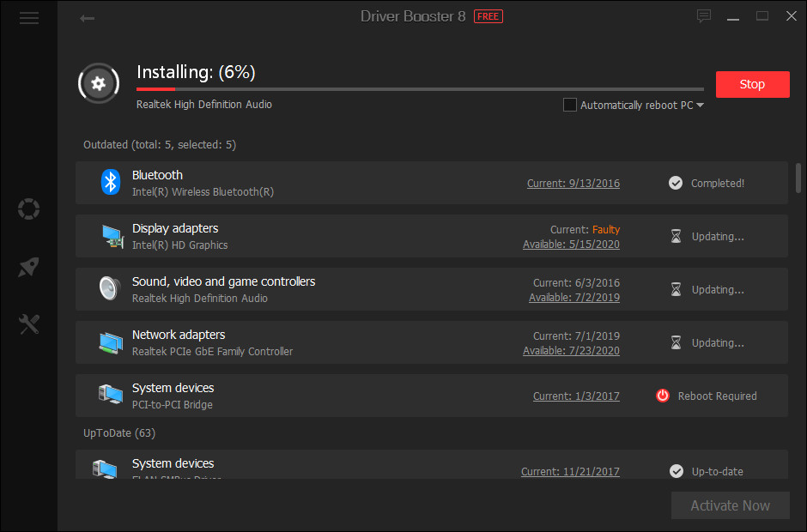Click the Network adapters monitor icon
807x532 pixels.
(x=110, y=342)
